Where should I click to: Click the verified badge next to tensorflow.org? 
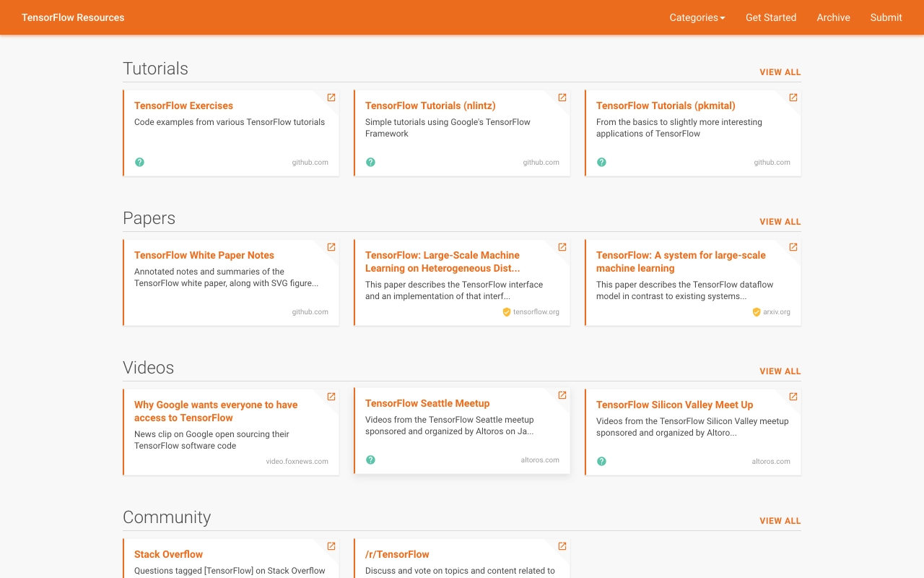(x=507, y=312)
